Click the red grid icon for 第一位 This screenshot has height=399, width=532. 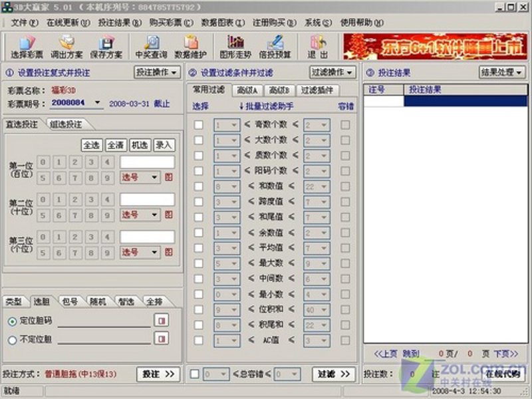[x=169, y=177]
